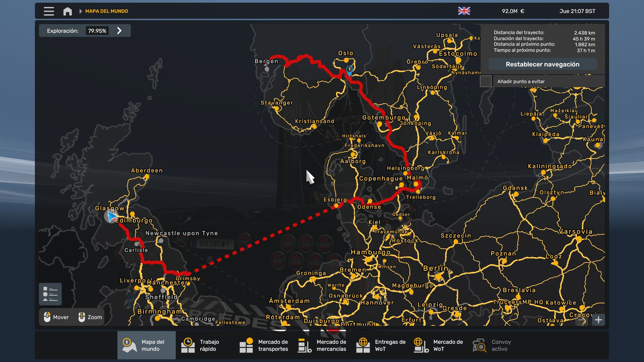Enable the Añadir punto a evitar checkbox
The image size is (644, 362).
(486, 81)
